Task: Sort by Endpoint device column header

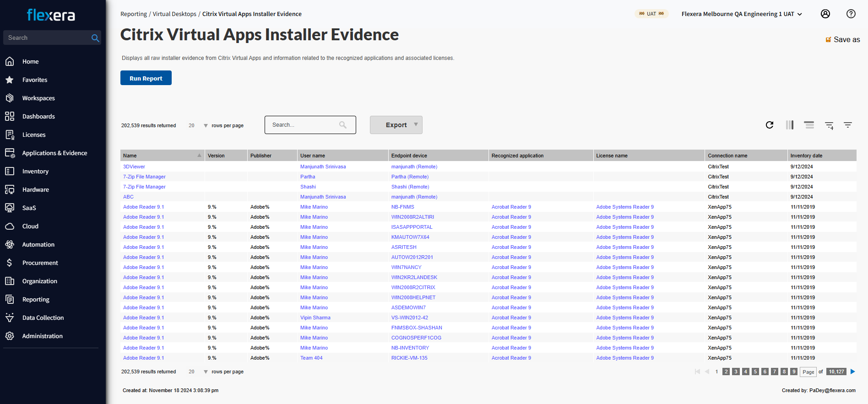Action: click(439, 156)
